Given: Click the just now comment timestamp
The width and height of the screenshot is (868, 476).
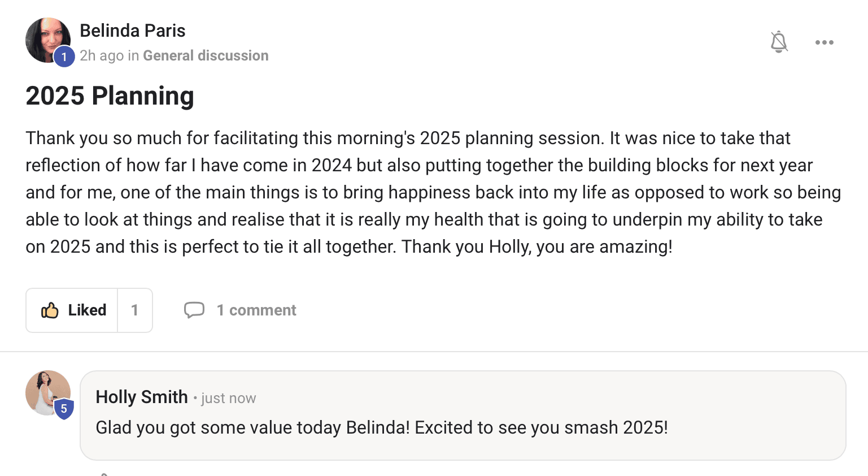Looking at the screenshot, I should coord(228,399).
